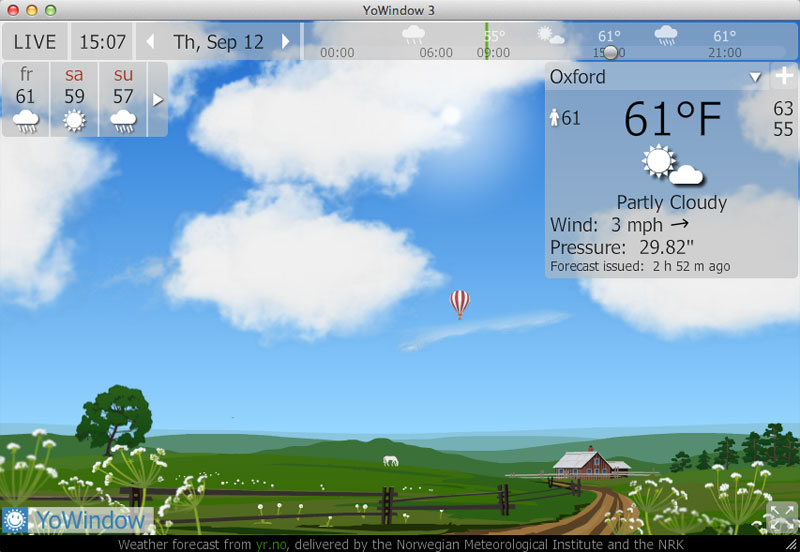Toggle fullscreen with the expand icon
800x552 pixels.
coord(781,517)
